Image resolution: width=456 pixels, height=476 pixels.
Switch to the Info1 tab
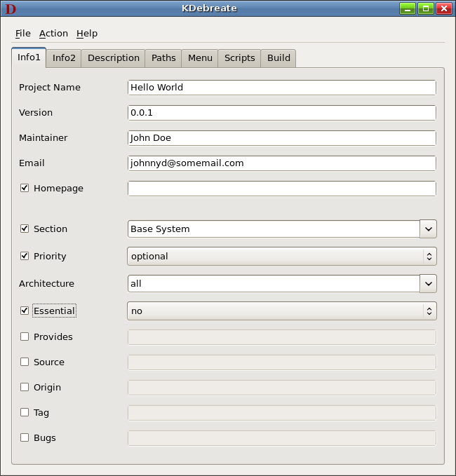coord(29,57)
